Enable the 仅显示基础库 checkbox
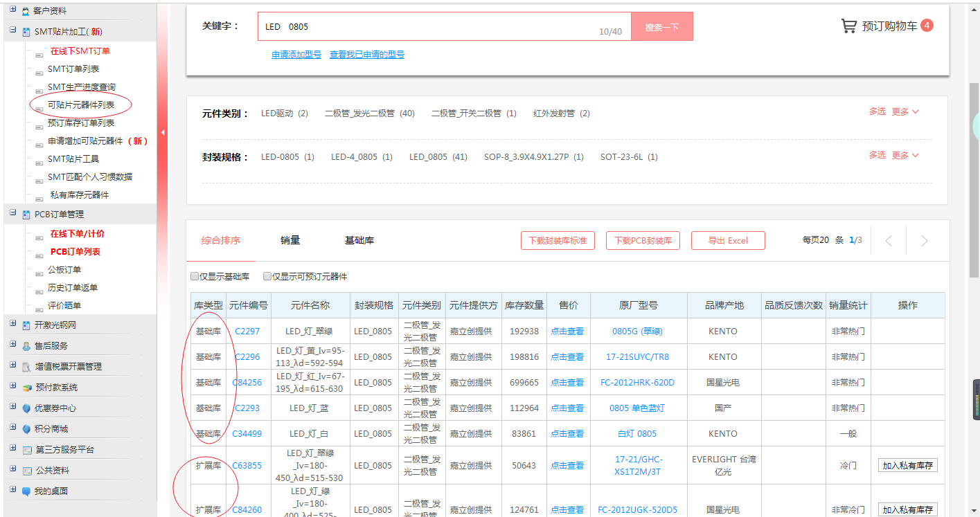The height and width of the screenshot is (517, 980). coord(195,277)
